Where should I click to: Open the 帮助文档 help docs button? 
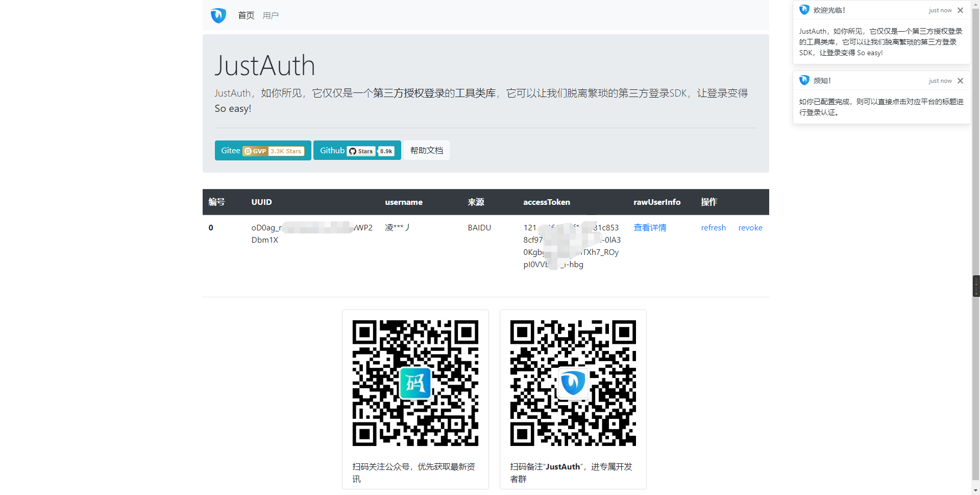point(427,150)
